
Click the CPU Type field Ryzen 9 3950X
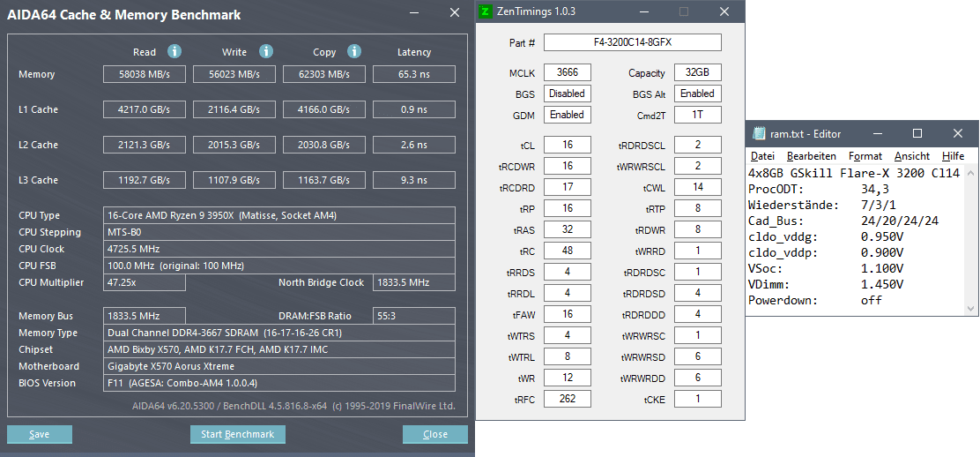click(279, 215)
